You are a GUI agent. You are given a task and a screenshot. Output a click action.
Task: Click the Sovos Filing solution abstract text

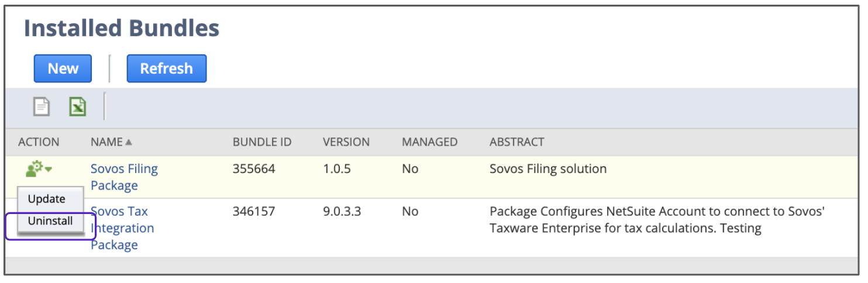point(548,169)
